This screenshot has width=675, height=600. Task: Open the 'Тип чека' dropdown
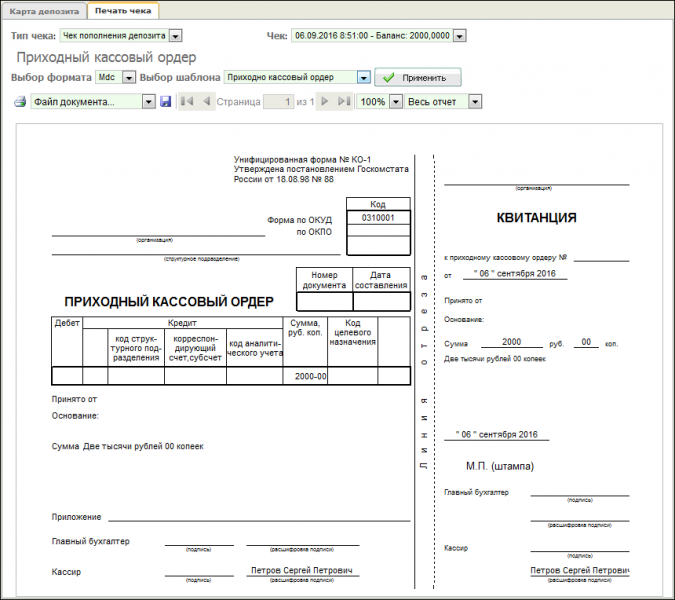click(x=176, y=36)
